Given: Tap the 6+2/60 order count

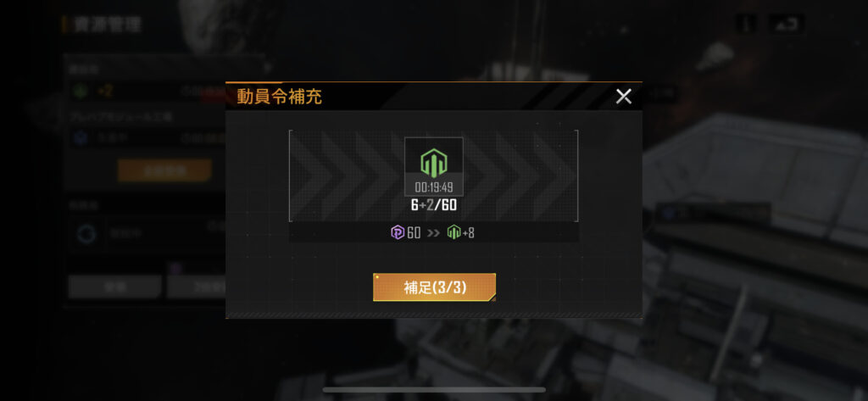Looking at the screenshot, I should 434,205.
